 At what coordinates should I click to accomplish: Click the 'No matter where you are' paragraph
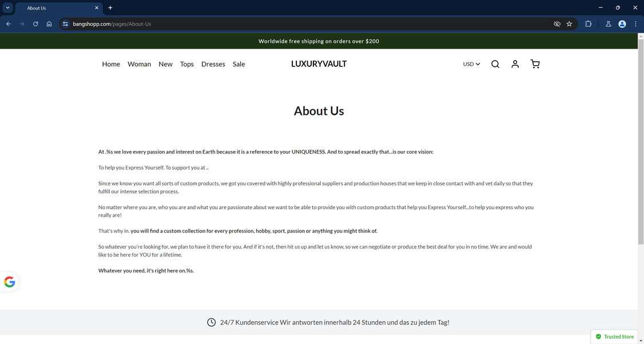point(316,211)
